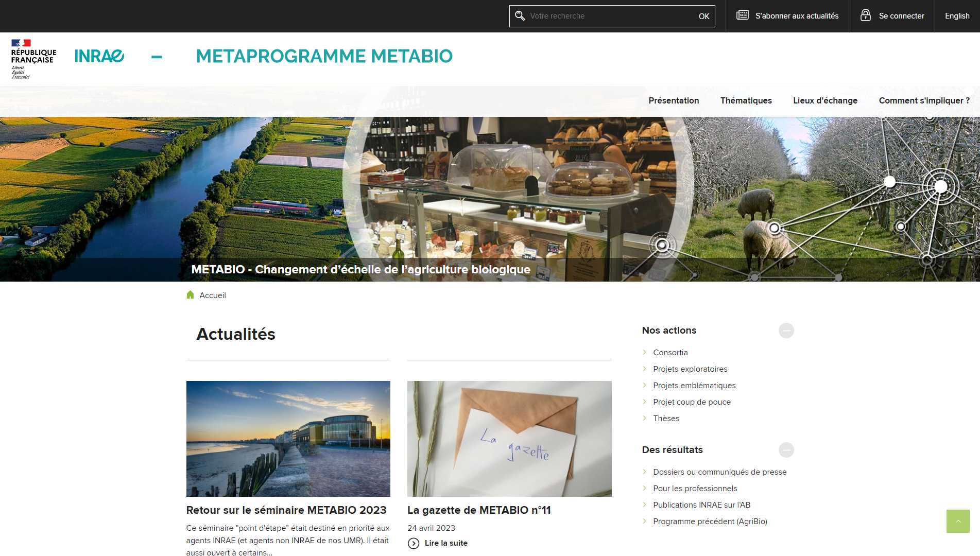980x556 pixels.
Task: Click the padlock icon beside Se connecter
Action: [x=866, y=15]
